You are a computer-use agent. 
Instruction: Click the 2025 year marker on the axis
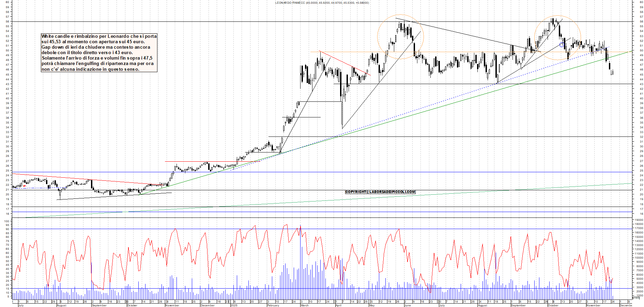[234, 305]
